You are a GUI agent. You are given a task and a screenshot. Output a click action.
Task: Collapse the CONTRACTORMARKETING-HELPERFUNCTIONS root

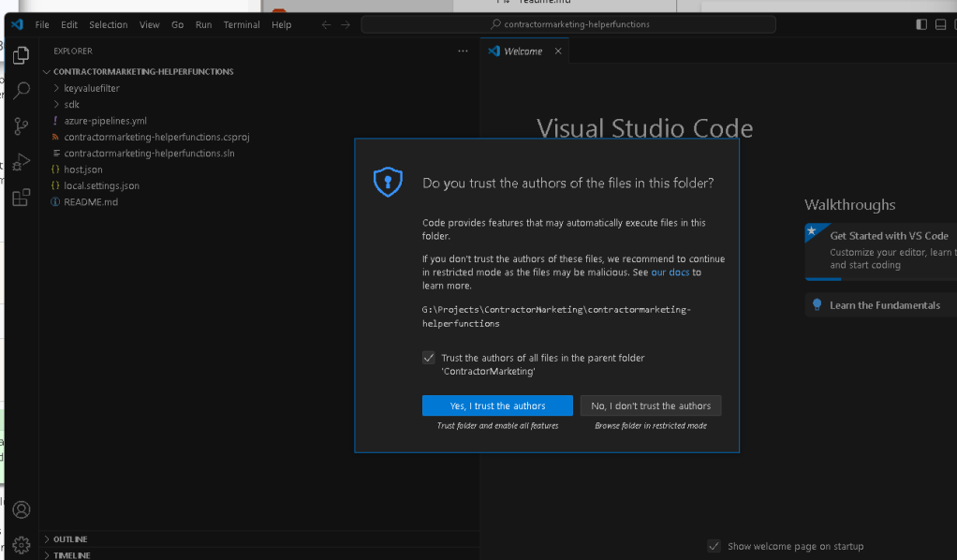(x=47, y=71)
